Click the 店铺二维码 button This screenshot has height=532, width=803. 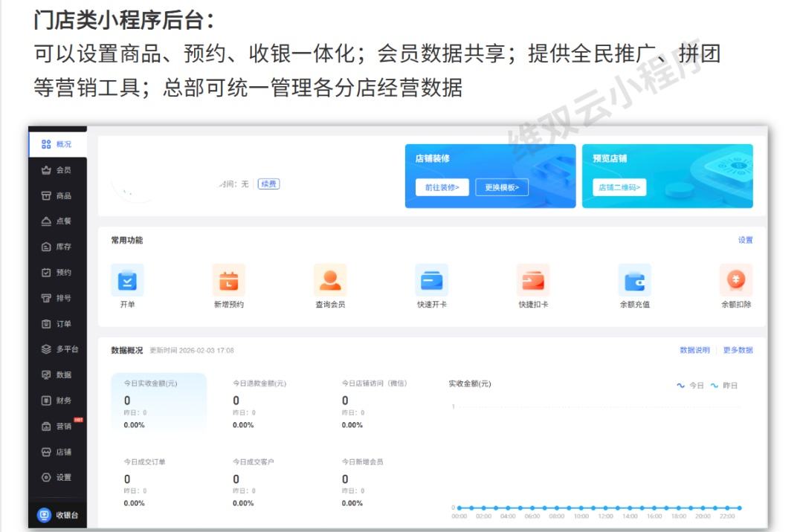[x=619, y=187]
